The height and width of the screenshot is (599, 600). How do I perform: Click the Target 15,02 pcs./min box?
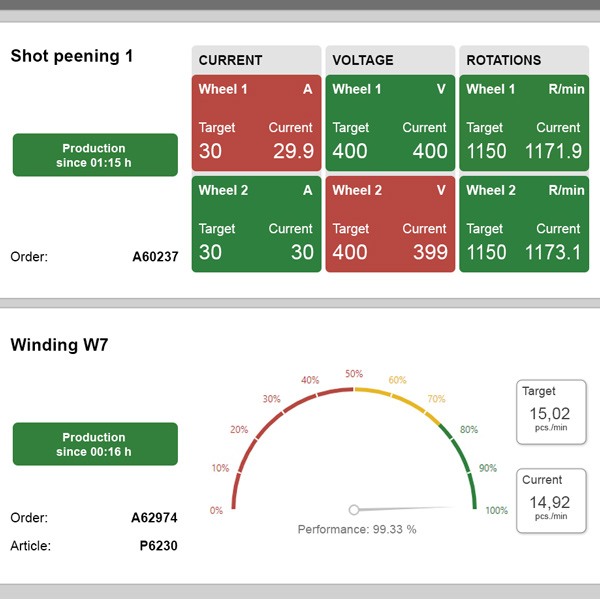tap(551, 412)
